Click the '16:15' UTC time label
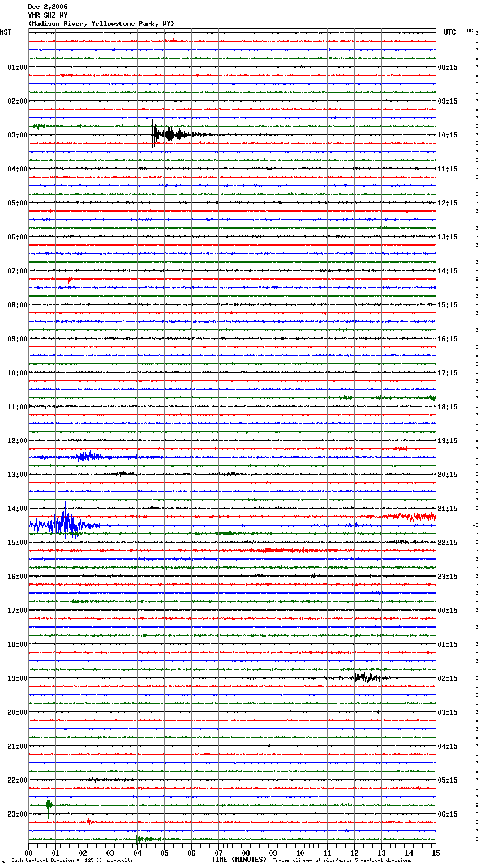Image resolution: width=481 pixels, height=868 pixels. pos(448,339)
